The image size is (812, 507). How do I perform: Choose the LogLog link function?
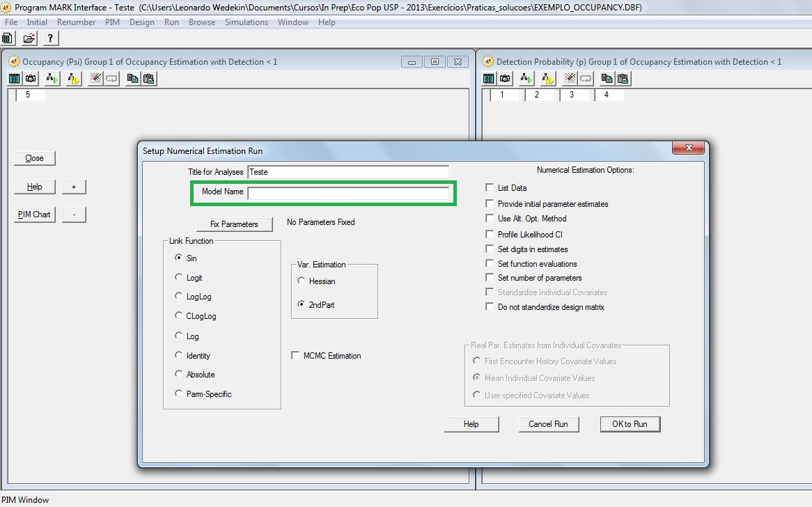click(x=179, y=296)
